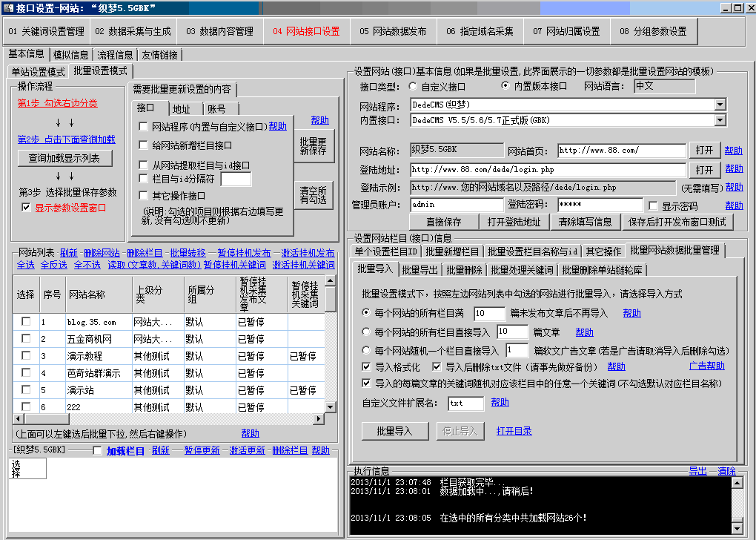The image size is (756, 540).
Task: Click the 暂停更新 link
Action: point(202,450)
